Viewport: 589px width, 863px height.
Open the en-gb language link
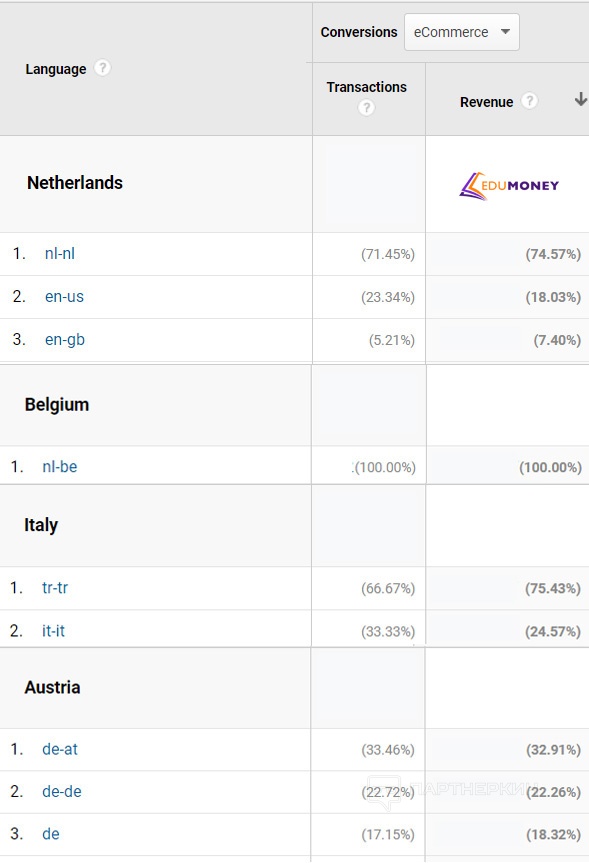(65, 340)
